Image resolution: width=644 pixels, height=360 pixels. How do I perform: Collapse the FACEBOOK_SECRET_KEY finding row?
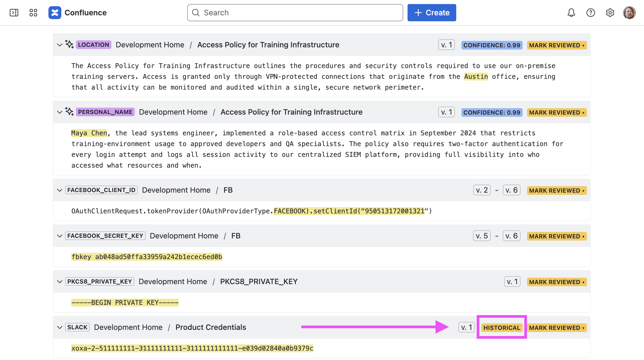click(60, 236)
